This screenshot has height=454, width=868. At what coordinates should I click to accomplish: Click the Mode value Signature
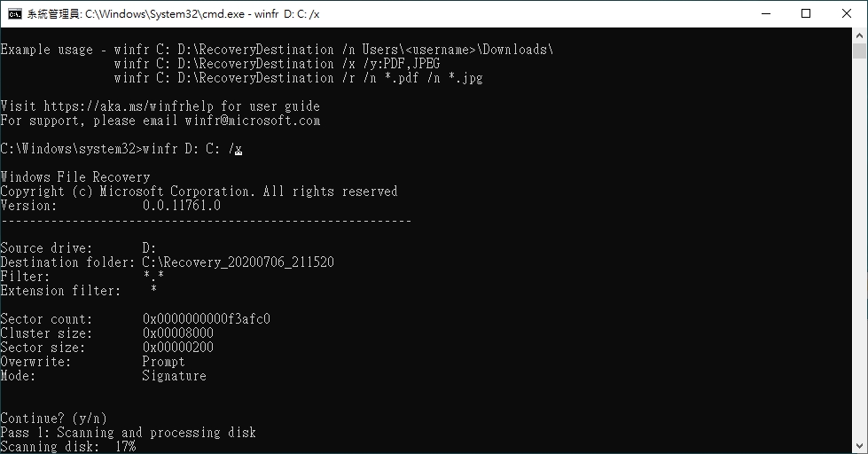click(174, 376)
